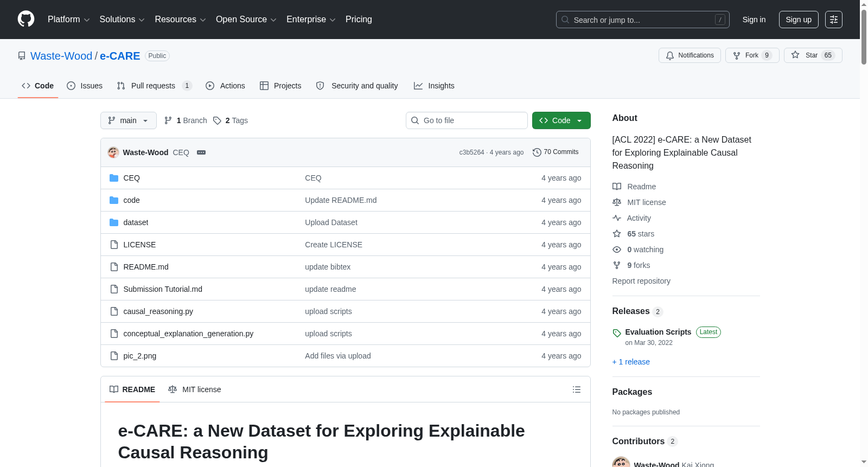Viewport: 868px width, 467px height.
Task: Click Report repository link
Action: pyautogui.click(x=641, y=281)
